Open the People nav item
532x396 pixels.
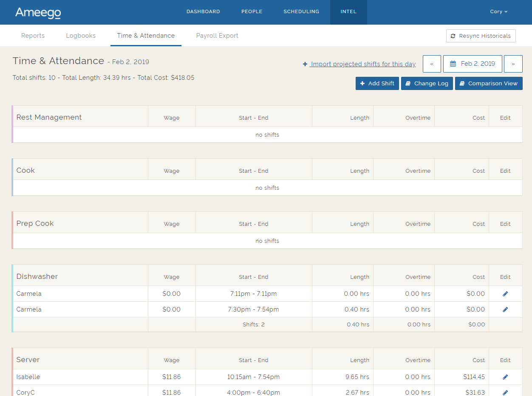tap(252, 12)
